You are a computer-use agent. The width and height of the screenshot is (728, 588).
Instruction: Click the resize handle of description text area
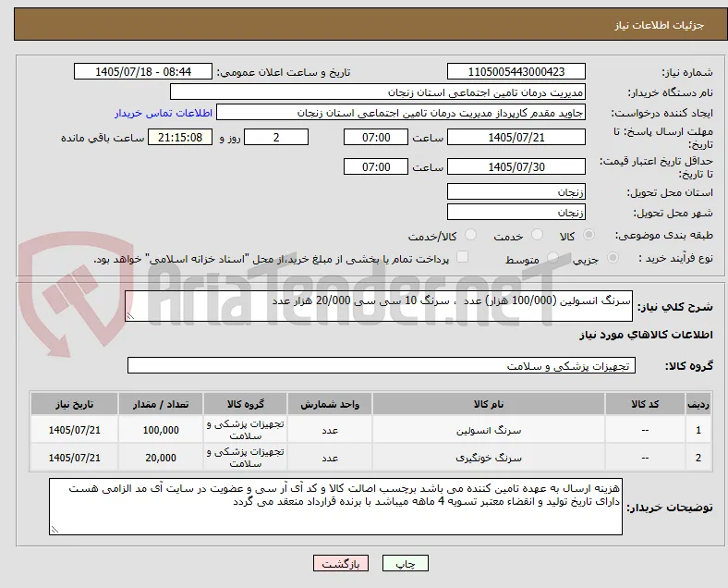pos(130,316)
